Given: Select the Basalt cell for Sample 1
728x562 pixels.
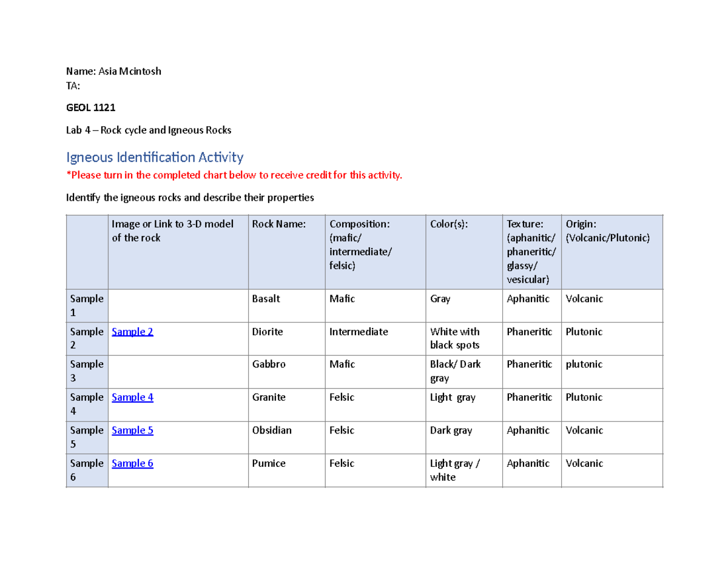Looking at the screenshot, I should [287, 306].
